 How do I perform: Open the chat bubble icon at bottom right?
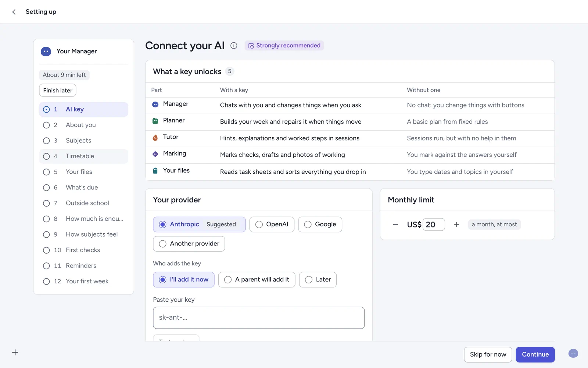pos(573,353)
